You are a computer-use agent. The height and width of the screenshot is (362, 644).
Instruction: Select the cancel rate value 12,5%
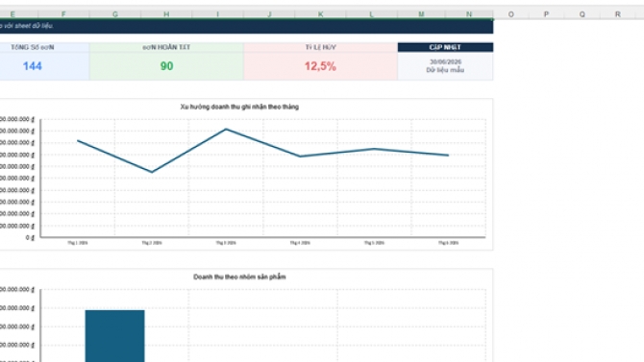320,66
